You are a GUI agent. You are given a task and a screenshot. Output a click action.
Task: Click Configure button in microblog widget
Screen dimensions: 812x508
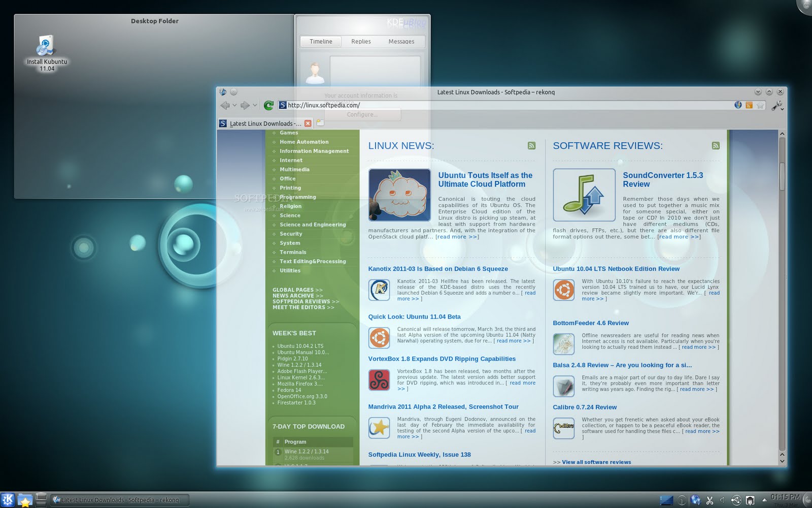point(362,115)
